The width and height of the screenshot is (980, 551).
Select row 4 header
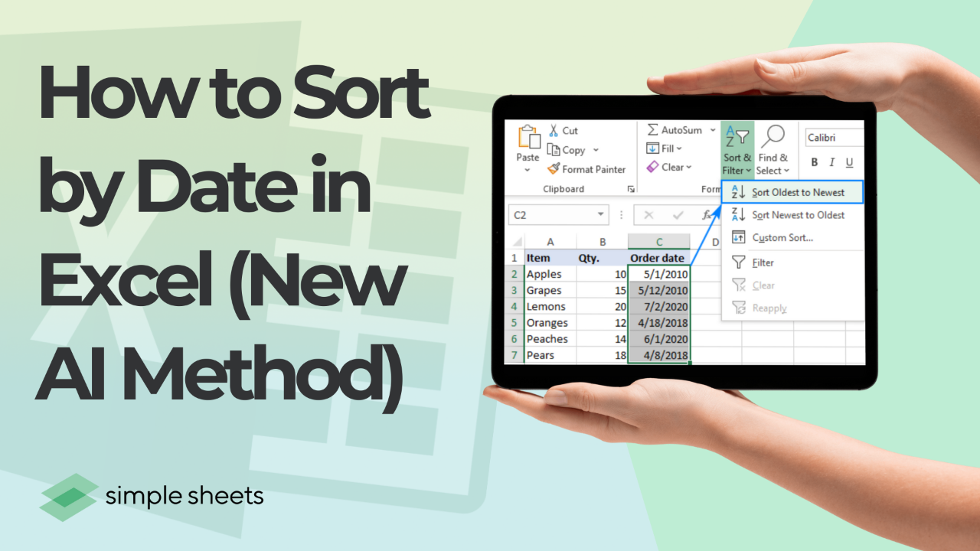[514, 306]
